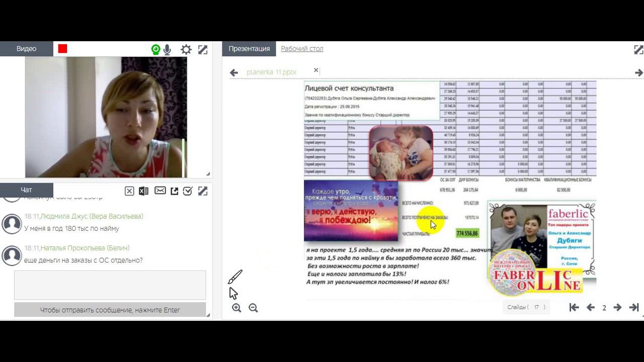Toggle the green webcam icon
This screenshot has height=362, width=644.
pos(155,49)
